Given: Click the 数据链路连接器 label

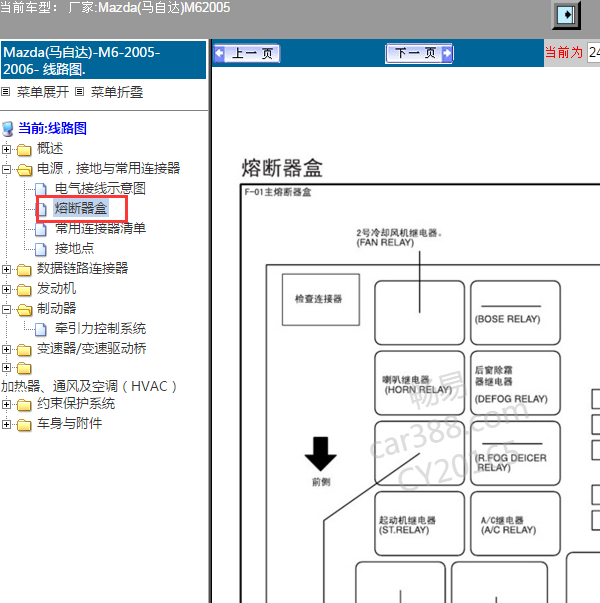Looking at the screenshot, I should [82, 268].
